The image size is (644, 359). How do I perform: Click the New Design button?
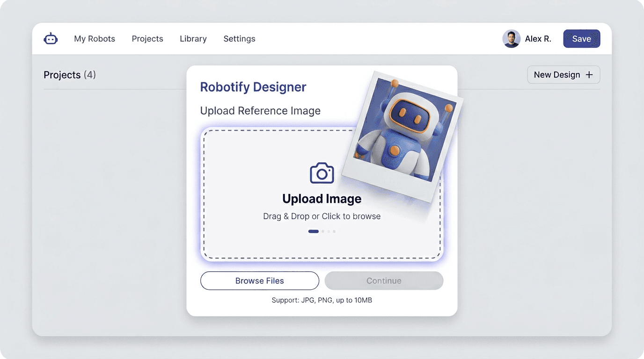click(563, 74)
